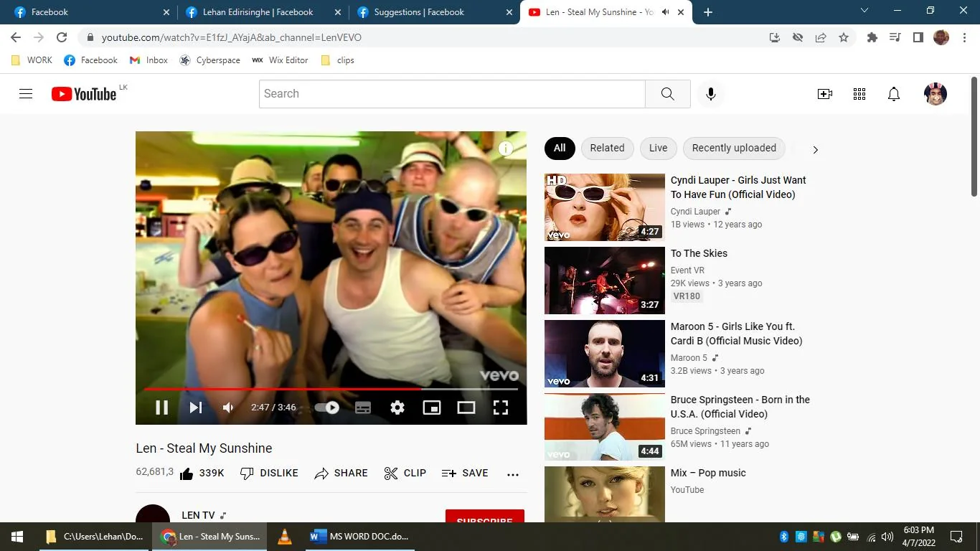
Task: Open media controls in Chrome toolbar
Action: coord(895,37)
